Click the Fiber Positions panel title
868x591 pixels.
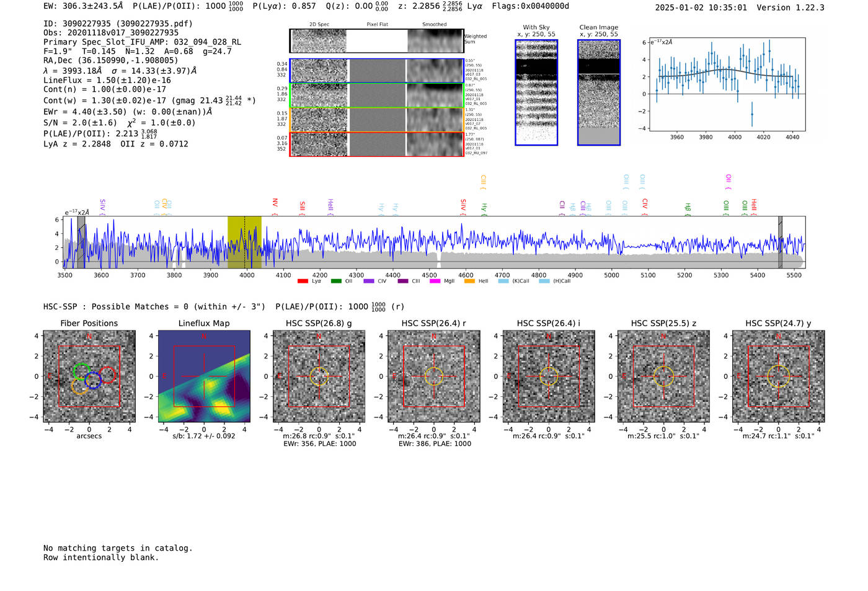click(89, 323)
